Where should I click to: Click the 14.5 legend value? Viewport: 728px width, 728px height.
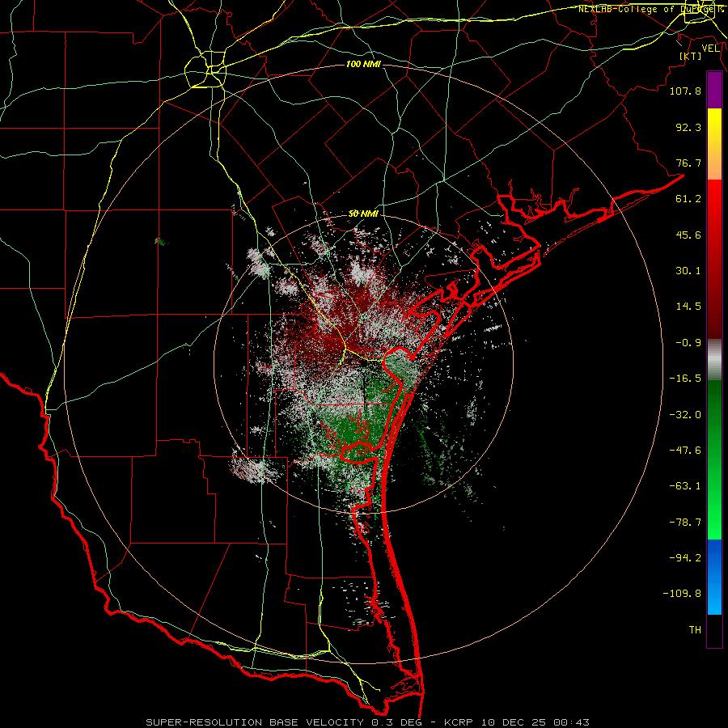tap(688, 307)
